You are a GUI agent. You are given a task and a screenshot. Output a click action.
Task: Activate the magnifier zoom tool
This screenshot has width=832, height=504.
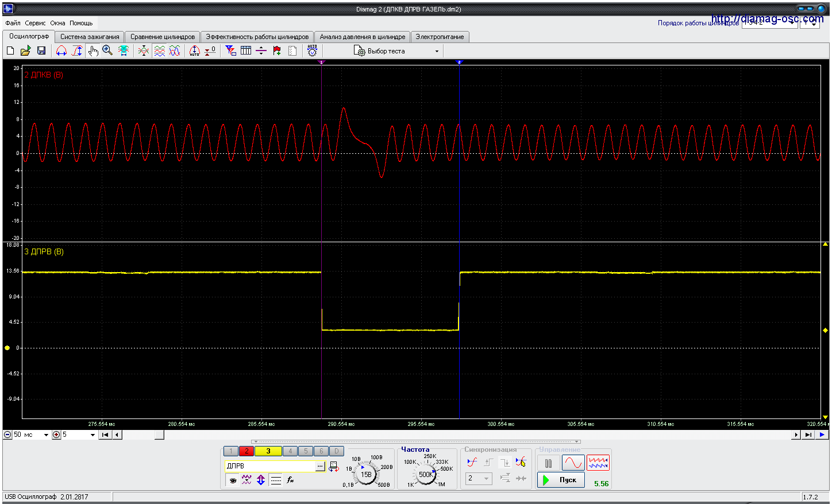pos(107,51)
